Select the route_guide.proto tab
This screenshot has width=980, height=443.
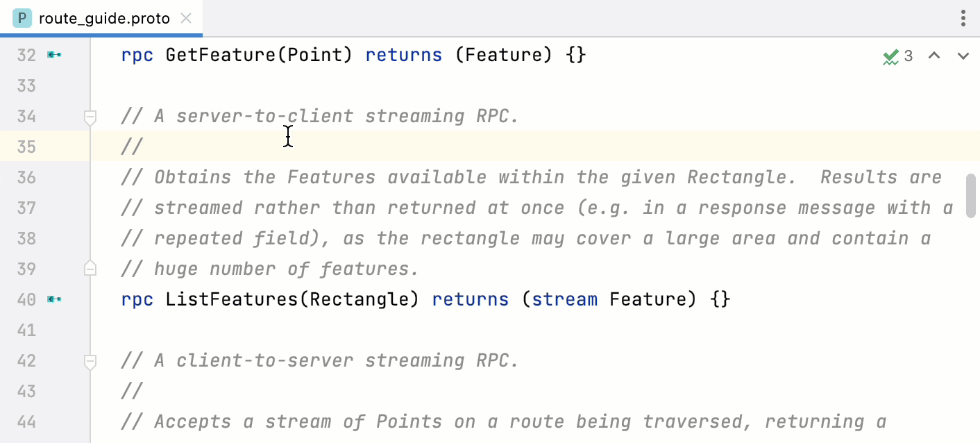tap(104, 18)
